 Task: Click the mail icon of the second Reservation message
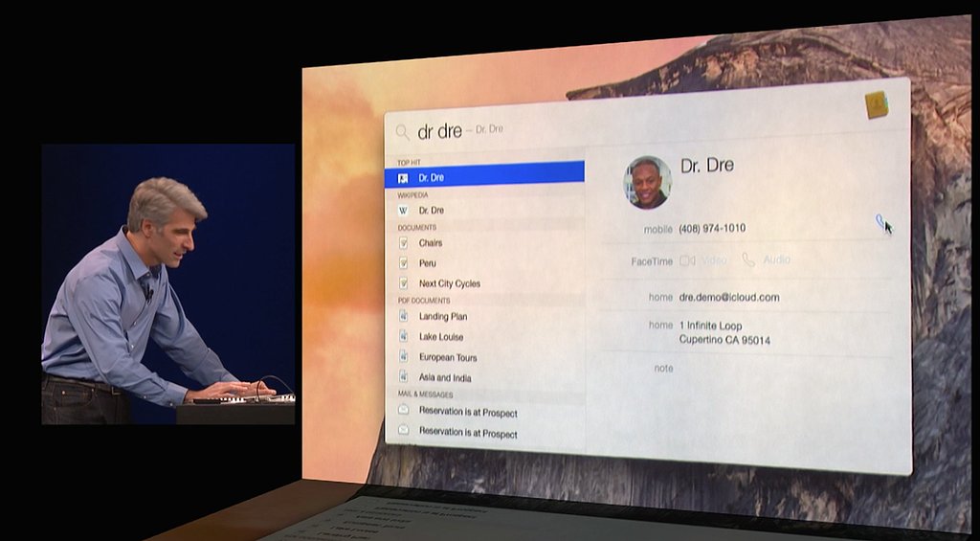click(x=404, y=430)
